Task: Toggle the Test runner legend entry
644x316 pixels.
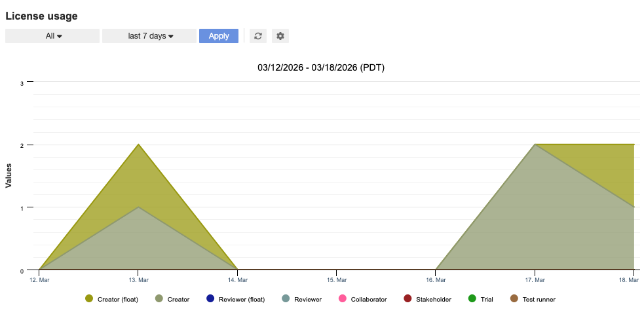Action: pyautogui.click(x=533, y=299)
